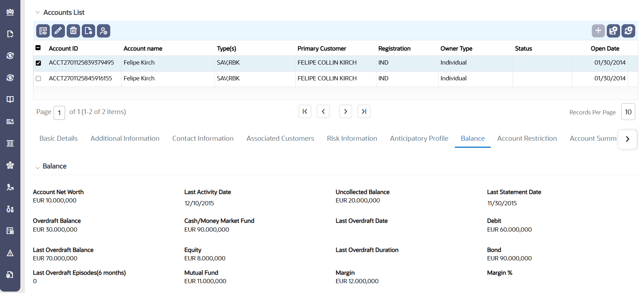This screenshot has height=293, width=644.
Task: Sort by Status column header
Action: coord(524,48)
